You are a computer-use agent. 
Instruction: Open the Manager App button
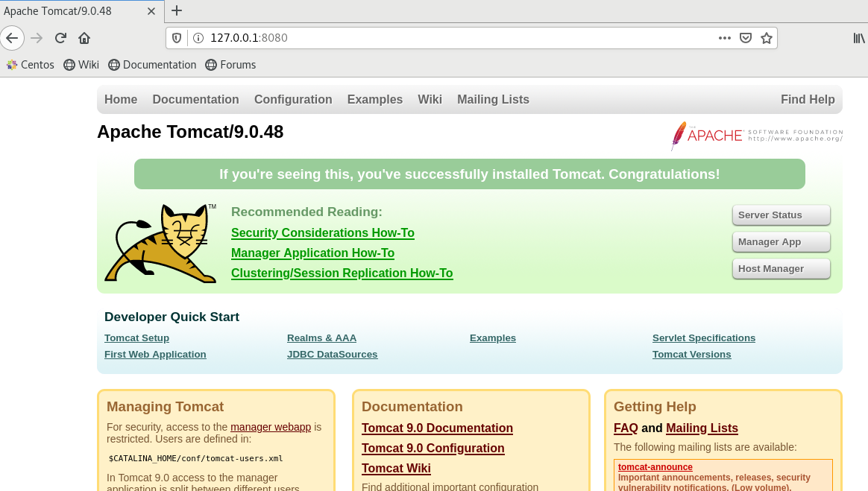[781, 242]
